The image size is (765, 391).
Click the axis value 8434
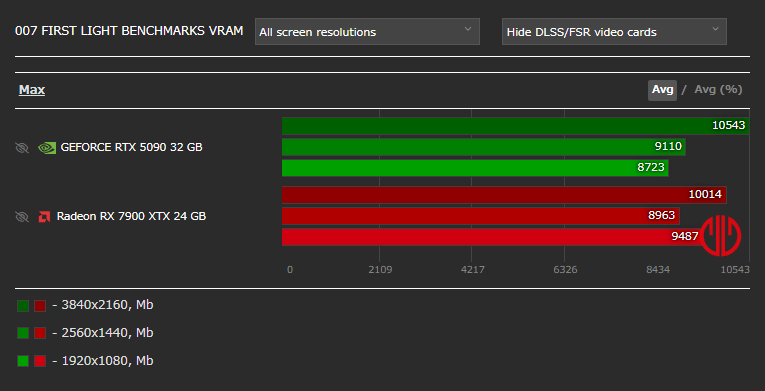658,269
